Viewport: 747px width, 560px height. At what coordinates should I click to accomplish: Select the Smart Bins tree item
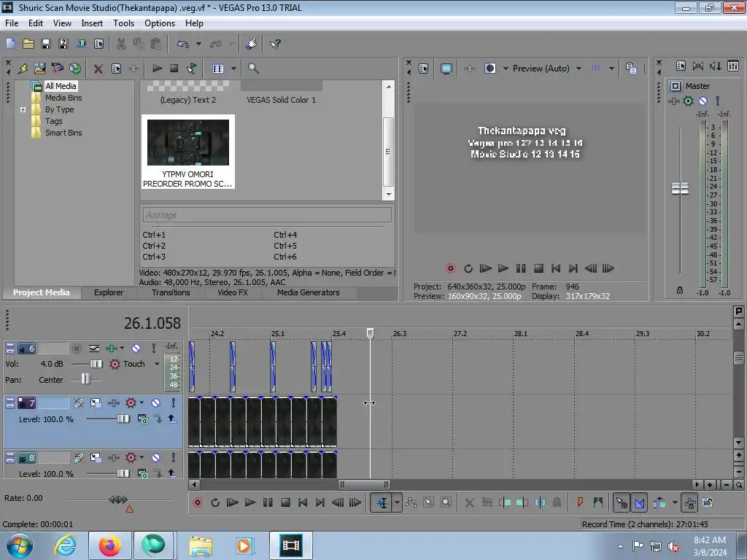(63, 133)
